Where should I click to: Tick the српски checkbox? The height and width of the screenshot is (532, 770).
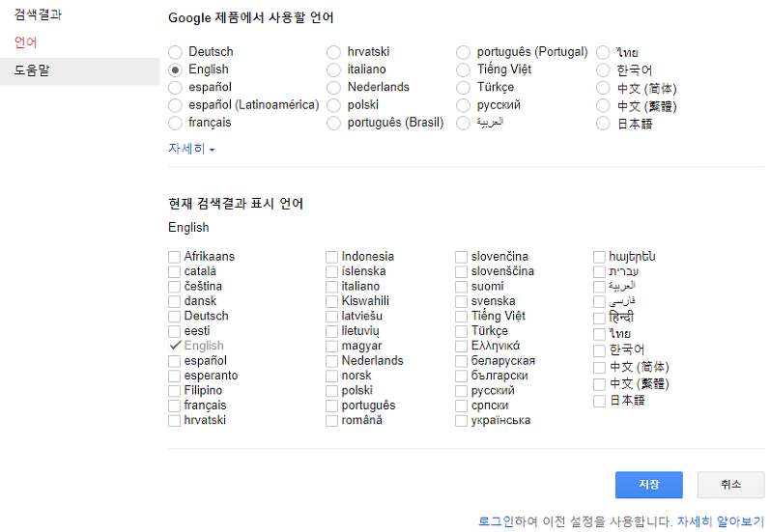pos(461,406)
